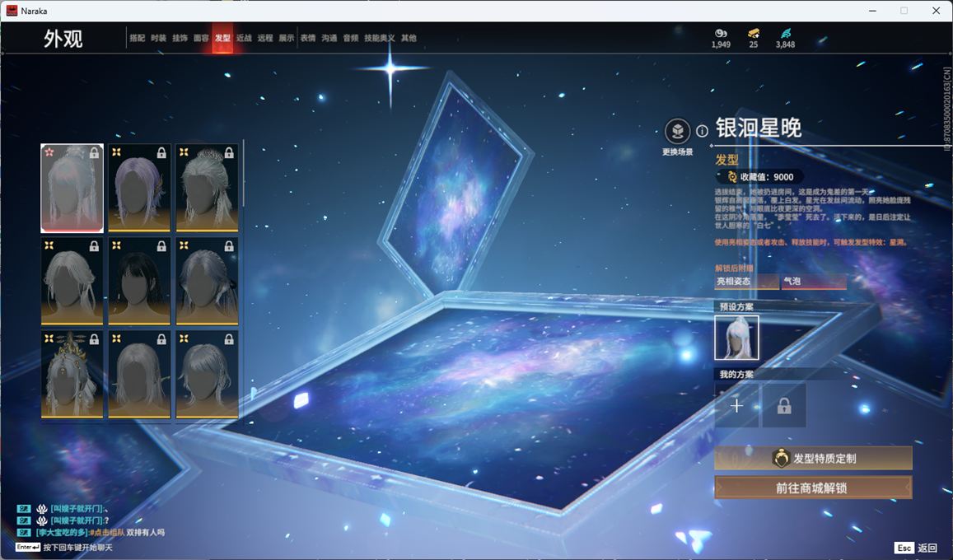
Task: Switch to the 其他 tab
Action: pos(409,38)
